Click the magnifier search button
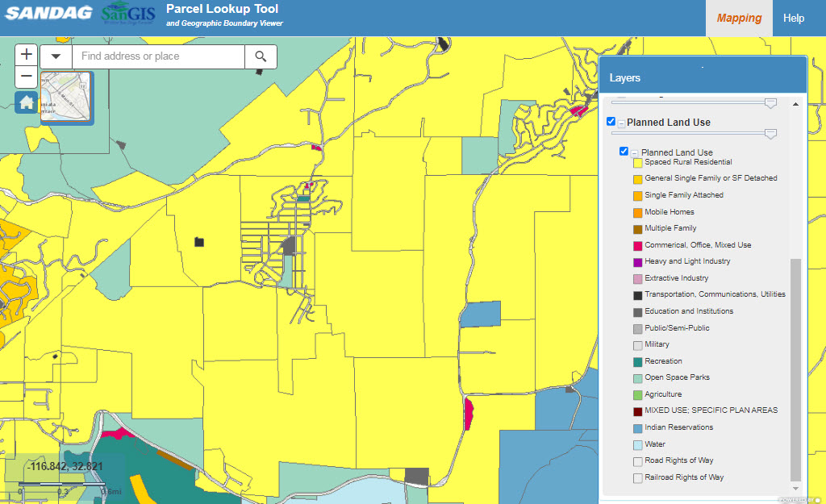This screenshot has width=826, height=504. pyautogui.click(x=261, y=56)
